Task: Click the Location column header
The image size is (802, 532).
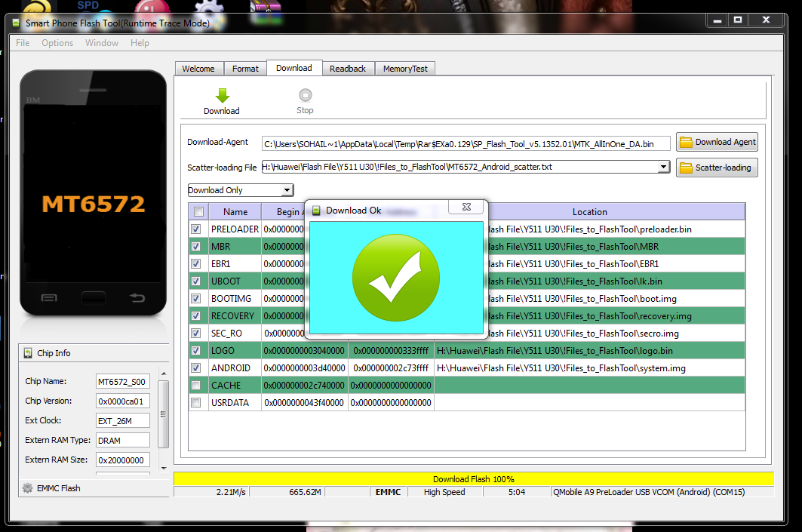Action: pyautogui.click(x=590, y=212)
